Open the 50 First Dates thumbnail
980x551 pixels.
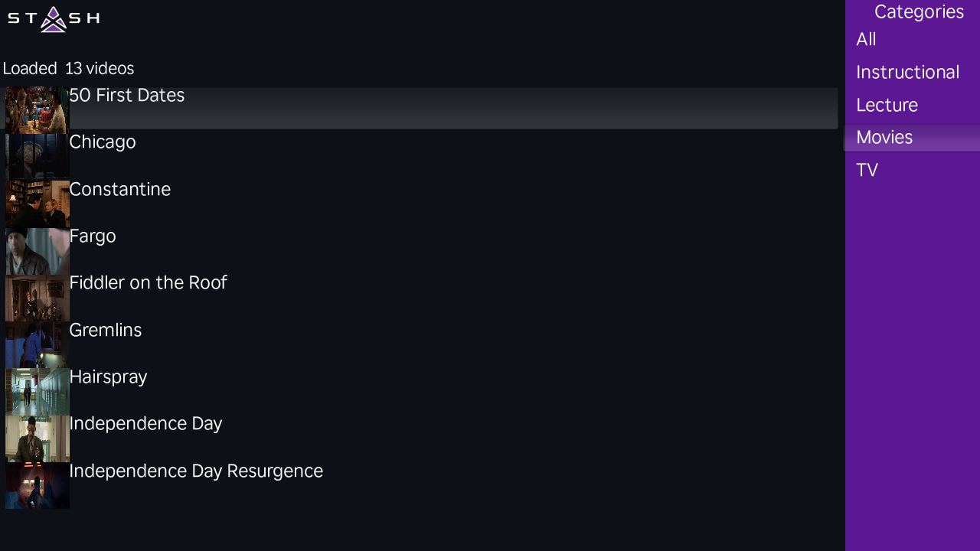point(38,110)
